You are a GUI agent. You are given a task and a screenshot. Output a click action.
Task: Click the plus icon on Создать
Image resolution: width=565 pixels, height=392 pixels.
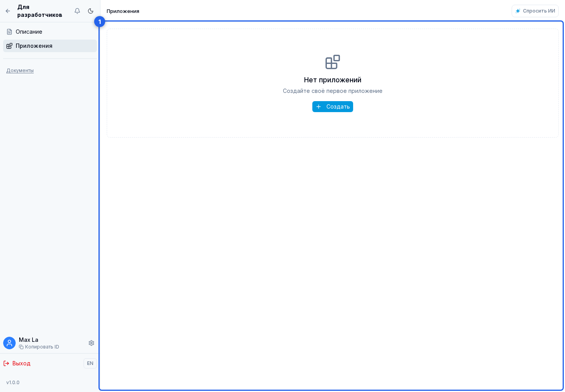[x=319, y=107]
